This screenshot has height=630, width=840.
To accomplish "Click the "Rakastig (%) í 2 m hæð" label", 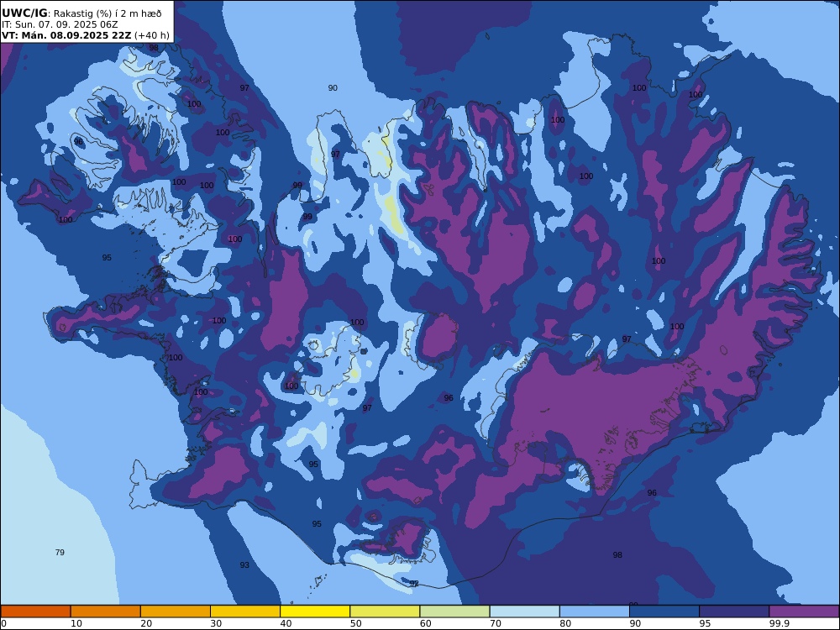I will coord(108,14).
